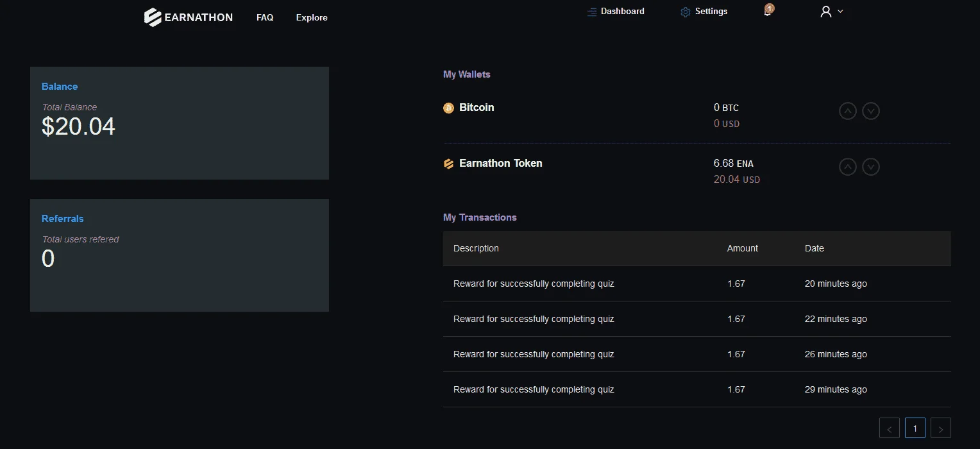This screenshot has width=980, height=449.
Task: Click the Total Balance label
Action: (x=69, y=107)
